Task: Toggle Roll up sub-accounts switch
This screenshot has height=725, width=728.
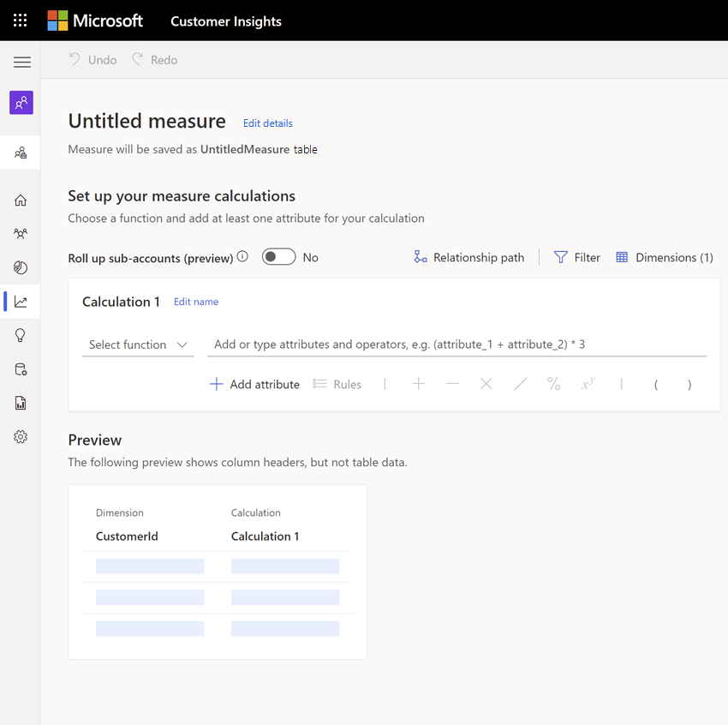Action: click(x=278, y=257)
